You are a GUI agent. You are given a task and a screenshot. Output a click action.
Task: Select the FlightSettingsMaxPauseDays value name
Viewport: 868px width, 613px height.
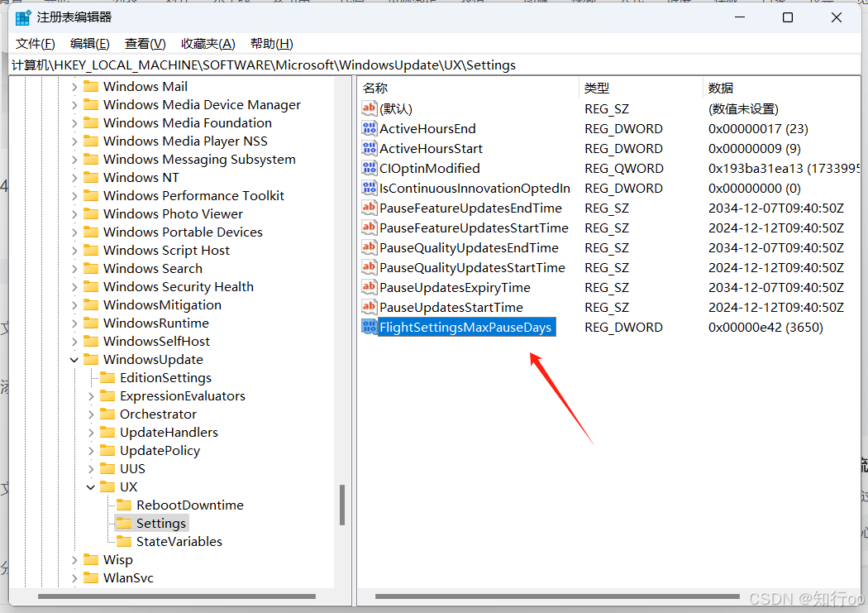point(465,328)
